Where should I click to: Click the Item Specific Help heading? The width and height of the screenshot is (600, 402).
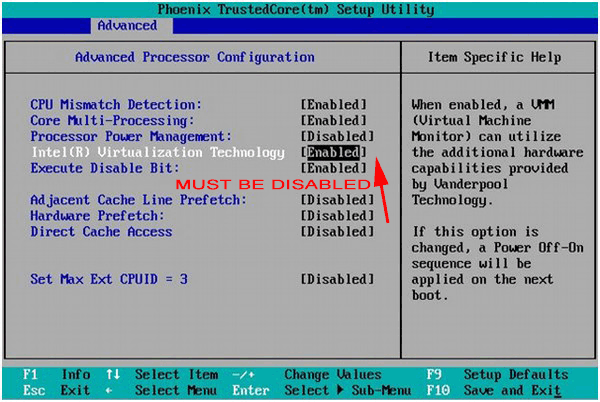[494, 57]
